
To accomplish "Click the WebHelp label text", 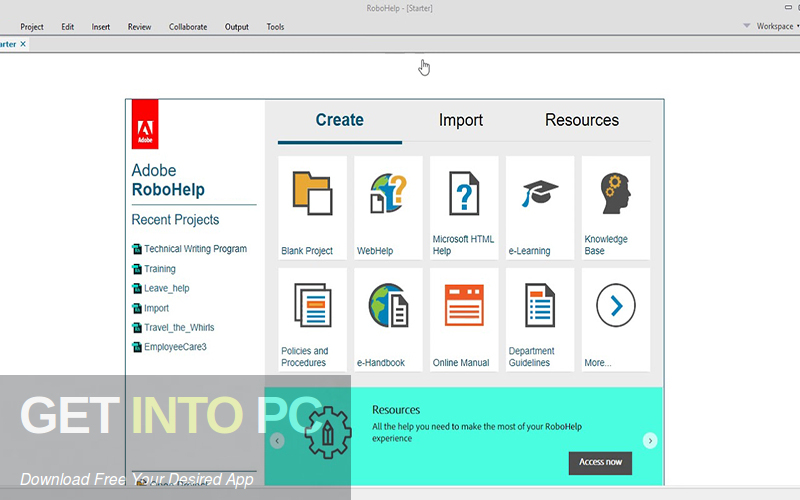I will (x=375, y=251).
